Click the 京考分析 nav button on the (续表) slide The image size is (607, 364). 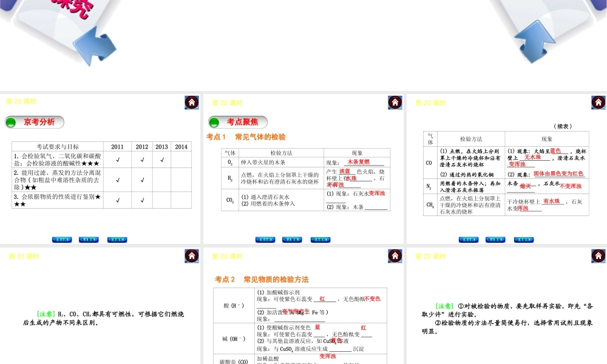click(469, 240)
